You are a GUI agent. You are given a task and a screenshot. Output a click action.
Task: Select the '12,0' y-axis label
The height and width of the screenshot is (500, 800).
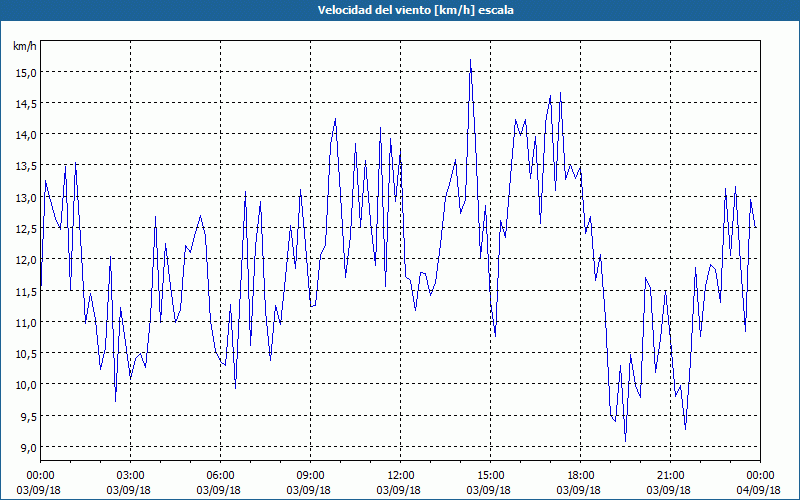pos(27,260)
